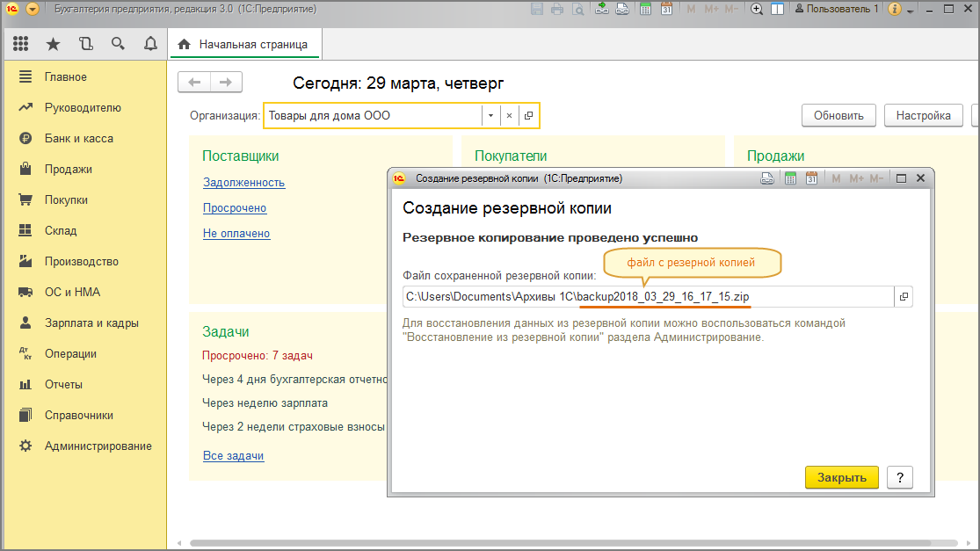Click the zoom magnifier icon in title bar
This screenshot has width=980, height=551.
756,9
